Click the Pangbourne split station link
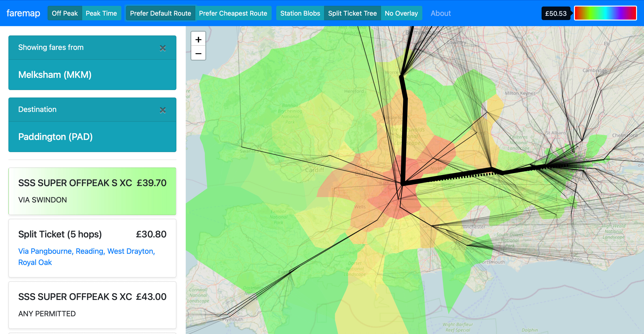The height and width of the screenshot is (334, 644). [x=51, y=251]
